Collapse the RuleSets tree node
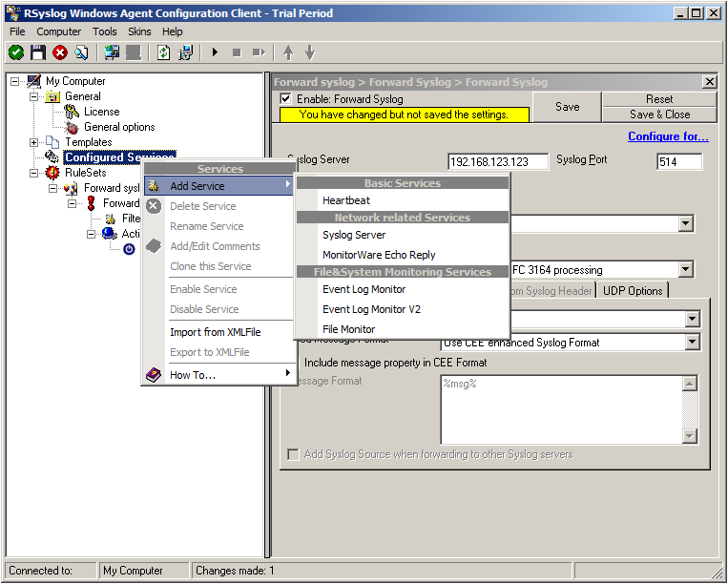728x584 pixels. pyautogui.click(x=34, y=173)
